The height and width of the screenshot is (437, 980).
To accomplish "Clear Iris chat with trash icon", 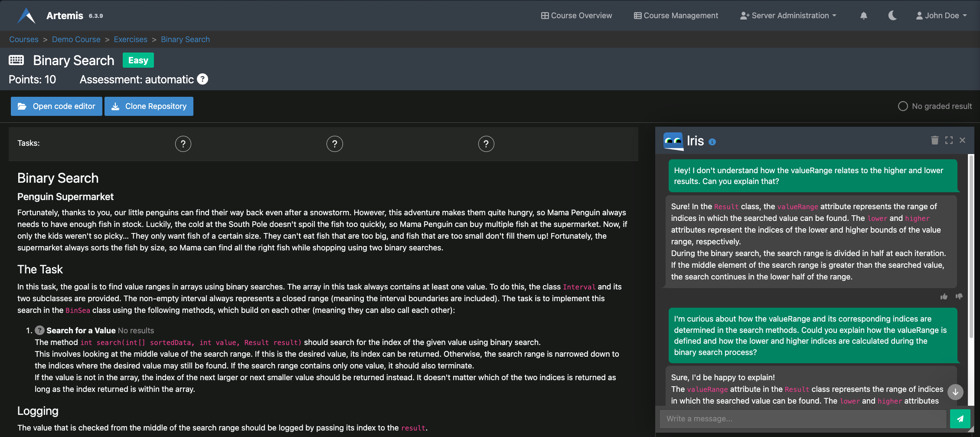I will [x=935, y=140].
